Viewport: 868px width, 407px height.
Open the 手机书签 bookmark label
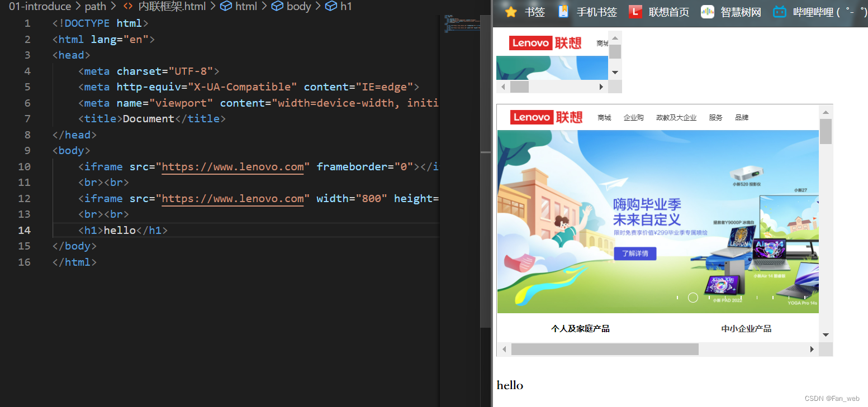596,12
